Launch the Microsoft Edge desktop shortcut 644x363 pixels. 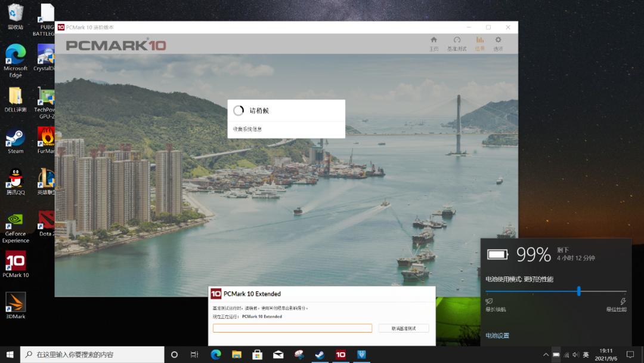[x=16, y=60]
